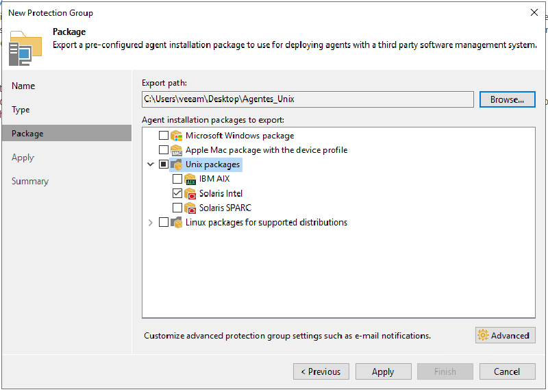This screenshot has height=392, width=548.
Task: Click the Unix packages folder icon
Action: pos(177,164)
